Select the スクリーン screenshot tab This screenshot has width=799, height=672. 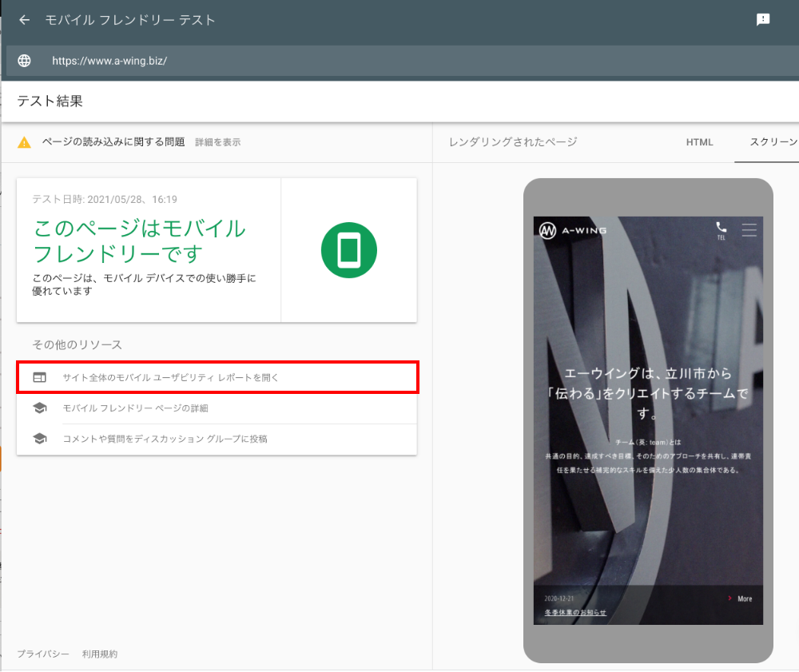coord(773,142)
